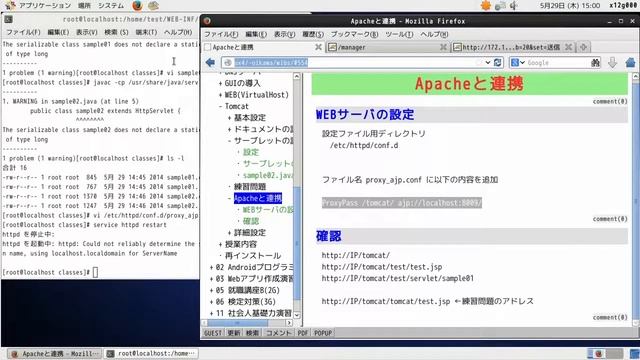Open Firefox ブックマーク(B) menu
This screenshot has height=360, width=640.
pyautogui.click(x=354, y=34)
